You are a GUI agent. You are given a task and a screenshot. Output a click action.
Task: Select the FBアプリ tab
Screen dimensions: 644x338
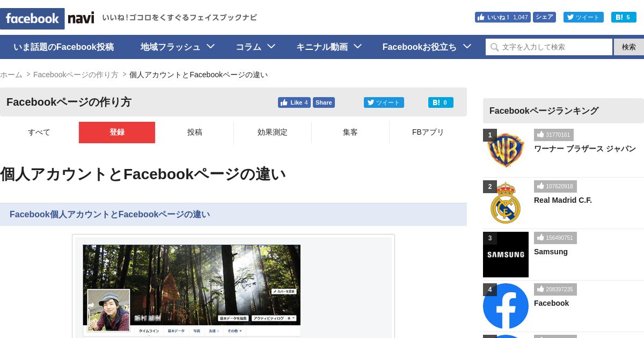pos(428,133)
